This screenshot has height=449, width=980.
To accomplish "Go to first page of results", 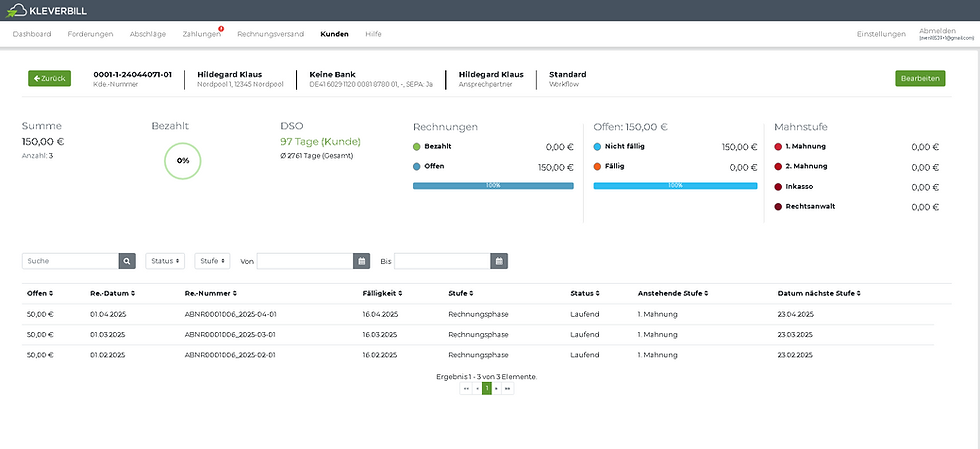I will click(466, 388).
